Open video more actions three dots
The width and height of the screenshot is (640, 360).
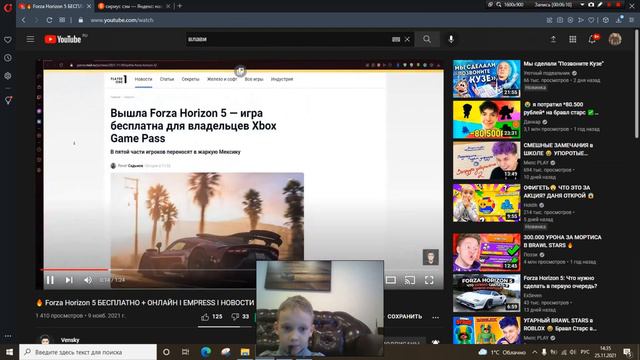pyautogui.click(x=436, y=317)
